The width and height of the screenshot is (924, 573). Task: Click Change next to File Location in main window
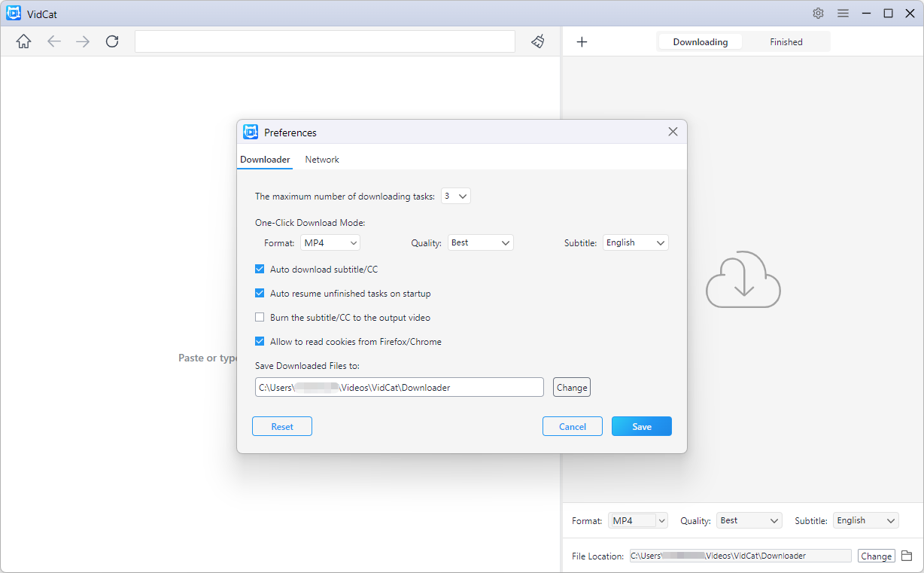[877, 556]
